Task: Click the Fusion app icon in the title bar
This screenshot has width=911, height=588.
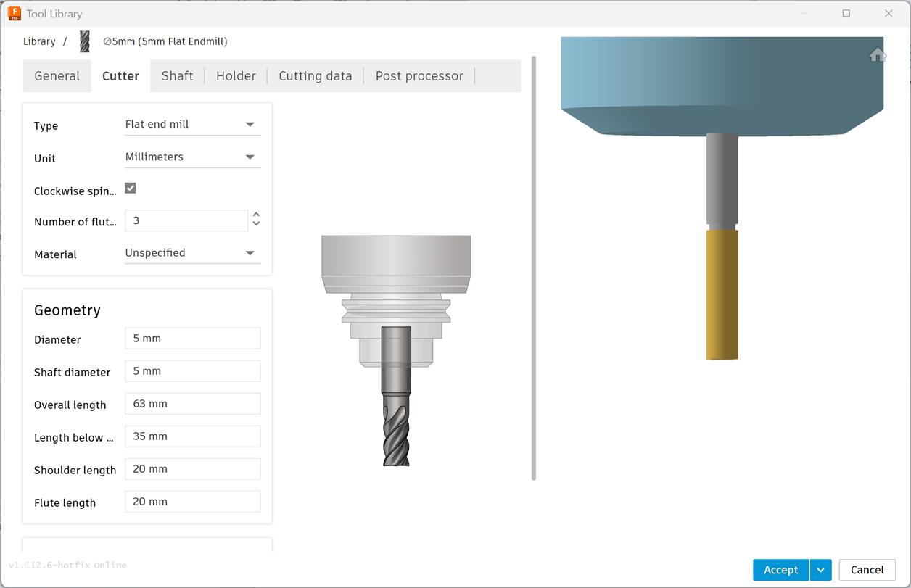Action: click(13, 13)
